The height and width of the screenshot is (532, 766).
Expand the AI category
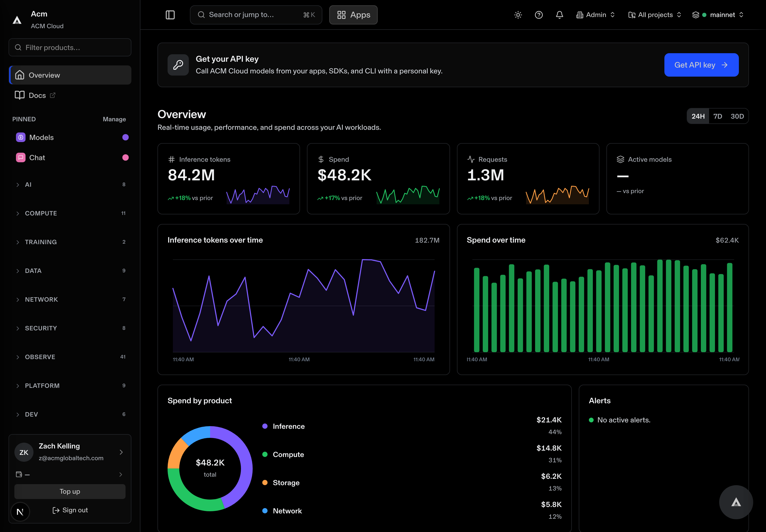[70, 184]
